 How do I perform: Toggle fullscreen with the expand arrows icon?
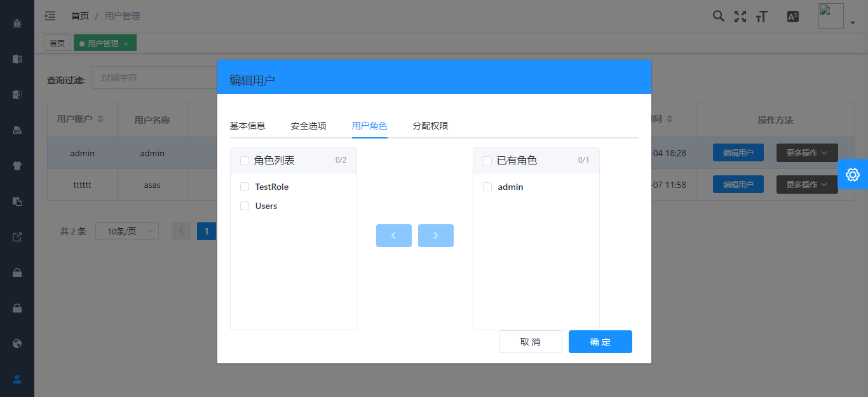coord(740,17)
